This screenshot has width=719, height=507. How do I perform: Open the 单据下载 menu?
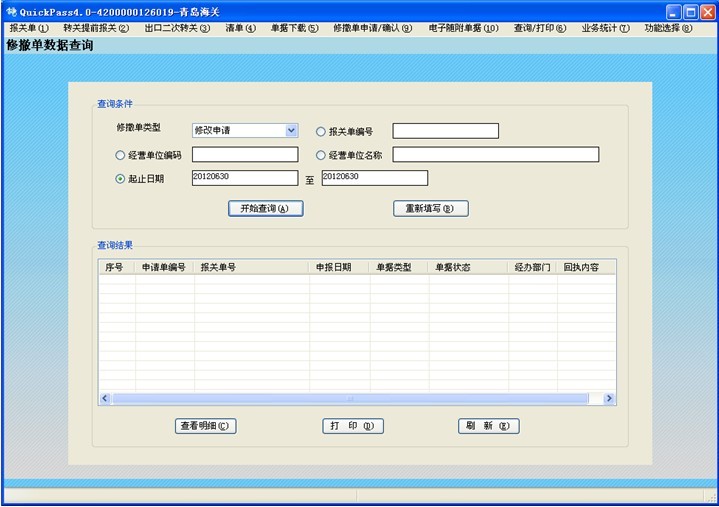click(x=294, y=28)
